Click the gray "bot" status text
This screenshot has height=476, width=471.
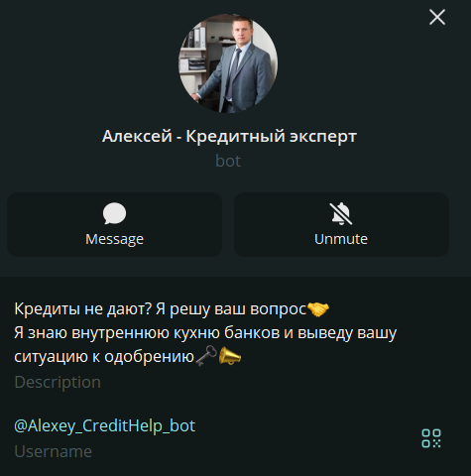pyautogui.click(x=228, y=161)
